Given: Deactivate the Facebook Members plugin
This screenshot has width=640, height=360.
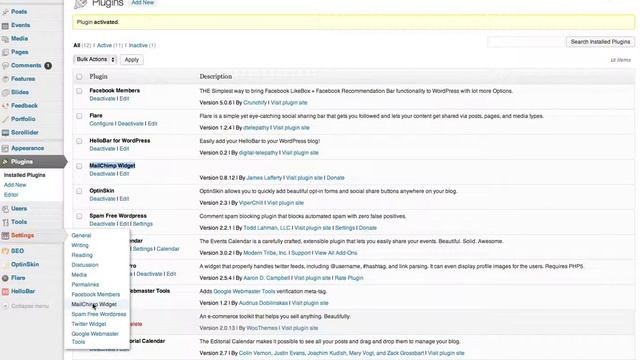Looking at the screenshot, I should point(102,99).
